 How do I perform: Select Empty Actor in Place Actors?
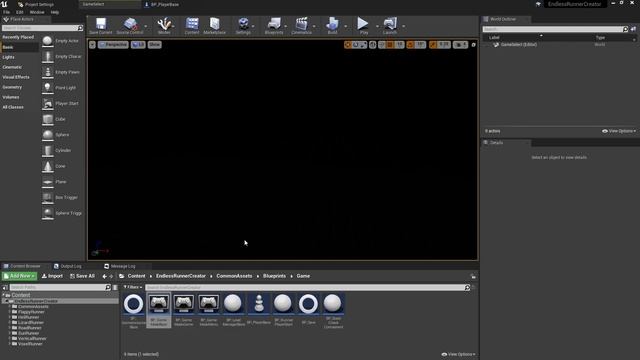tap(61, 41)
